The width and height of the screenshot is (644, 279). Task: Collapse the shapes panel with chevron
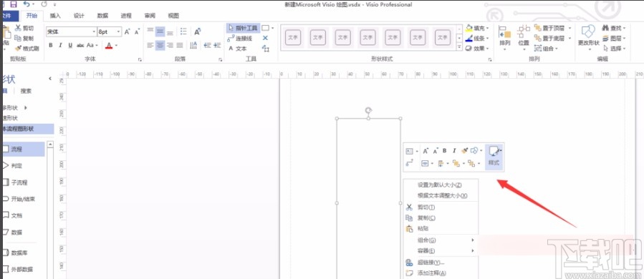[50, 79]
